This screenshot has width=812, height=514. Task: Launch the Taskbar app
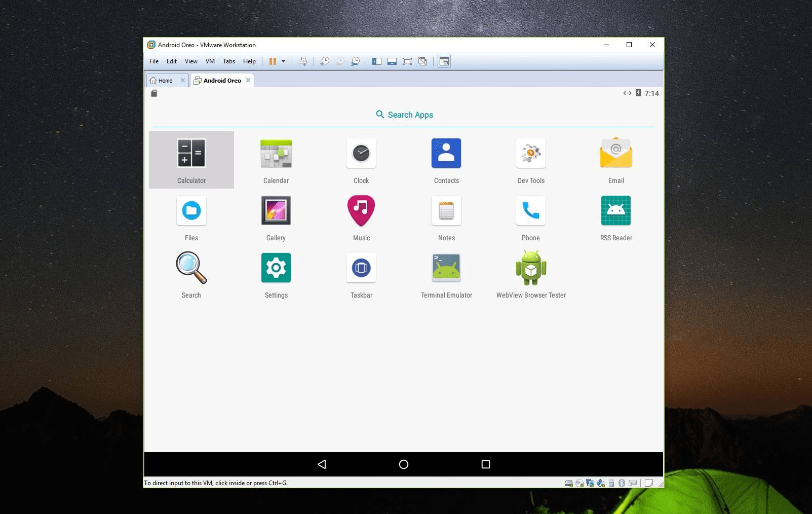(361, 274)
